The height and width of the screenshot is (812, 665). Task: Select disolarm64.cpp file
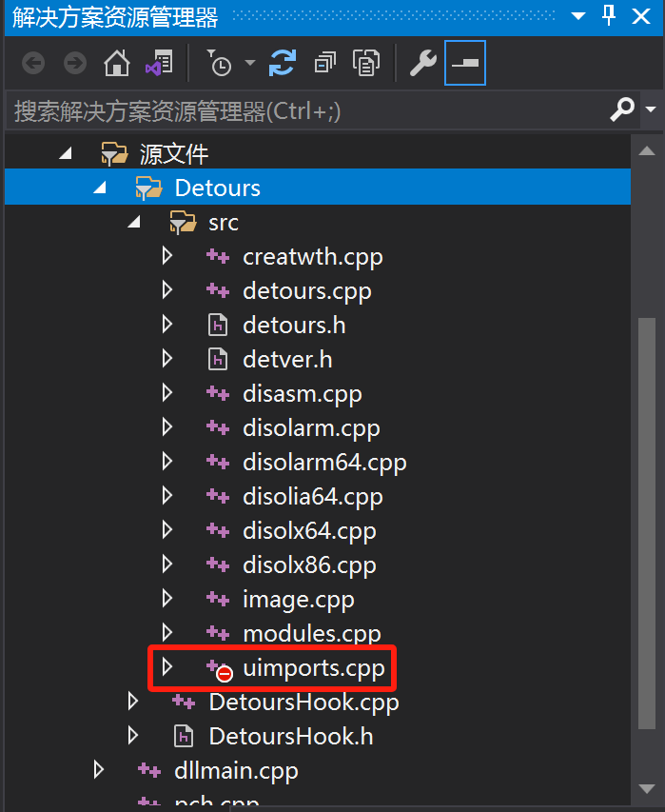324,463
